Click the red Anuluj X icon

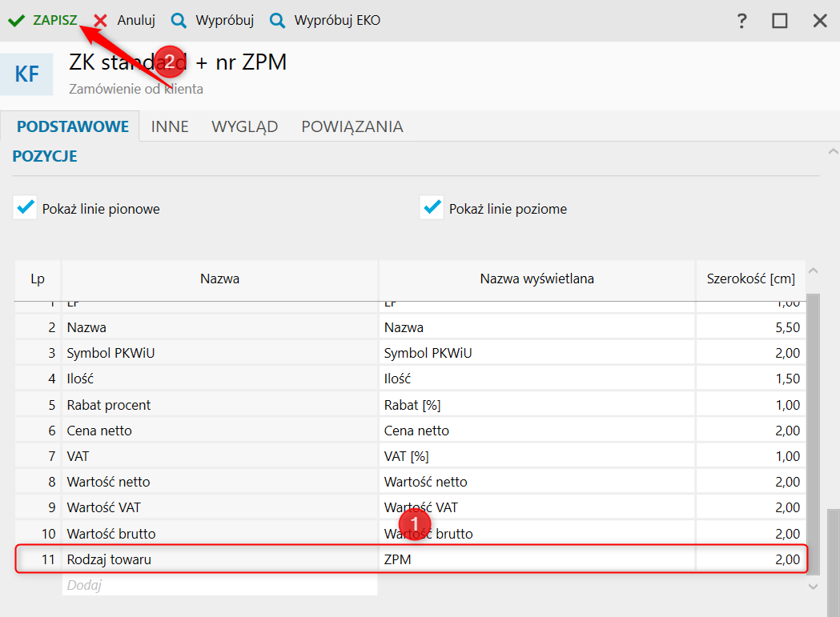coord(101,21)
